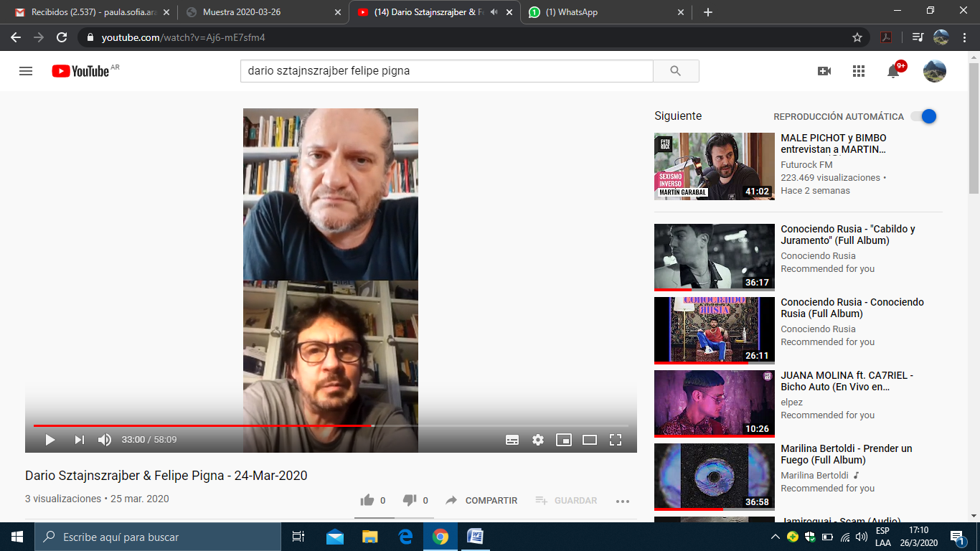This screenshot has width=980, height=551.
Task: Open Task View on taskbar
Action: point(298,537)
